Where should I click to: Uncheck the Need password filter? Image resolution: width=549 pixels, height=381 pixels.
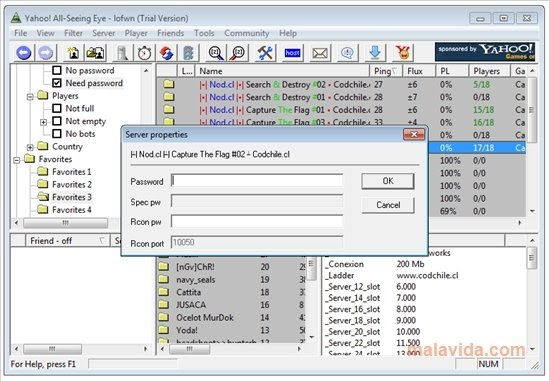coord(57,83)
